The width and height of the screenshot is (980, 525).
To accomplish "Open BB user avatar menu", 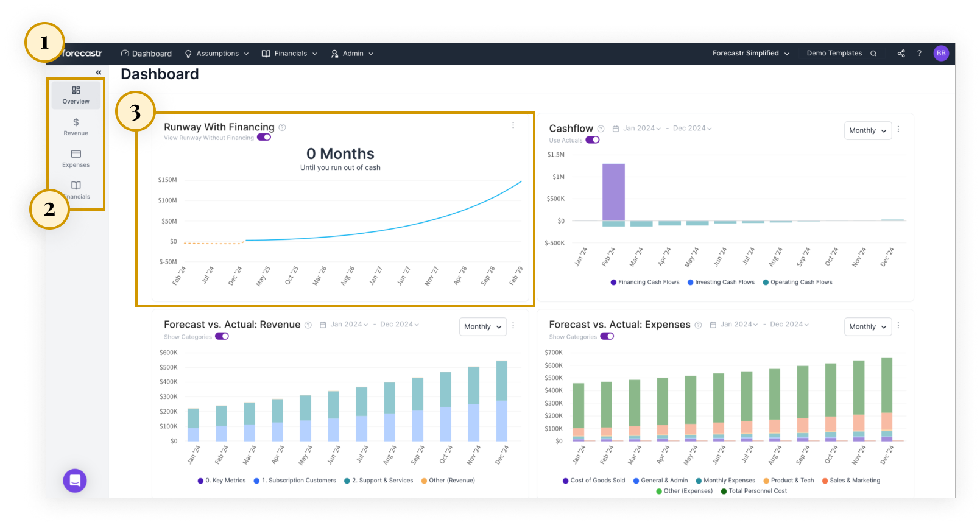I will pyautogui.click(x=941, y=54).
